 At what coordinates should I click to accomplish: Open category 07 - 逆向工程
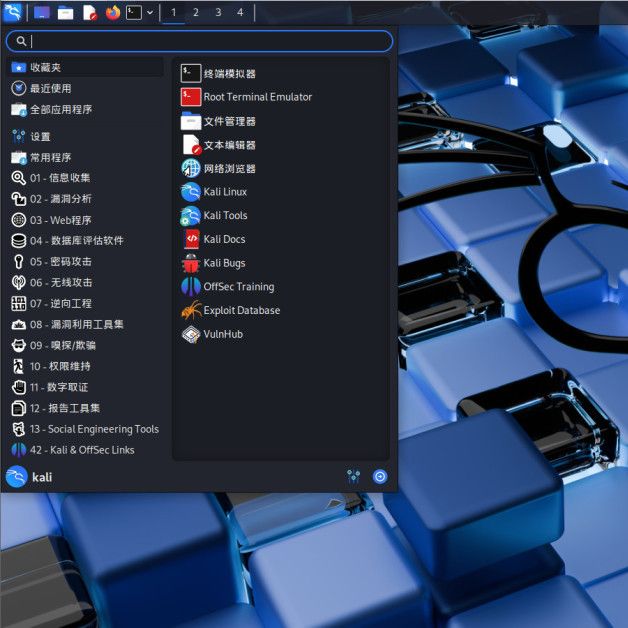click(x=86, y=303)
